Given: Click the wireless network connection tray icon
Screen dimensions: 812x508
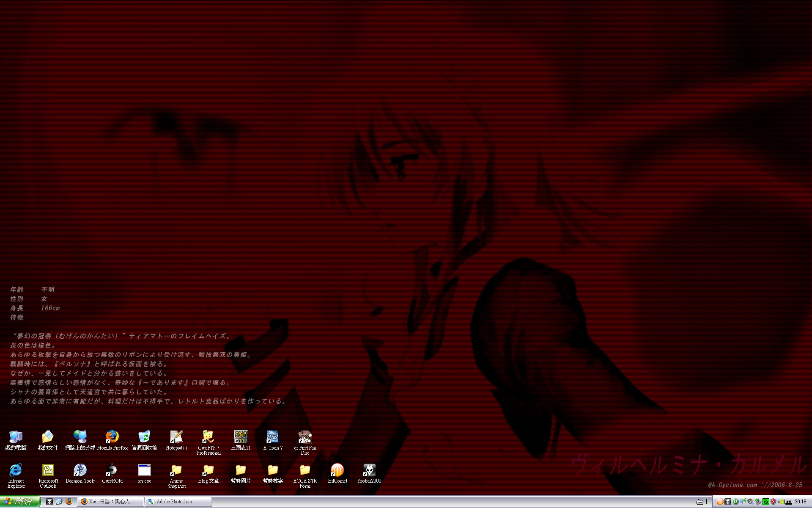Looking at the screenshot, I should pos(743,502).
